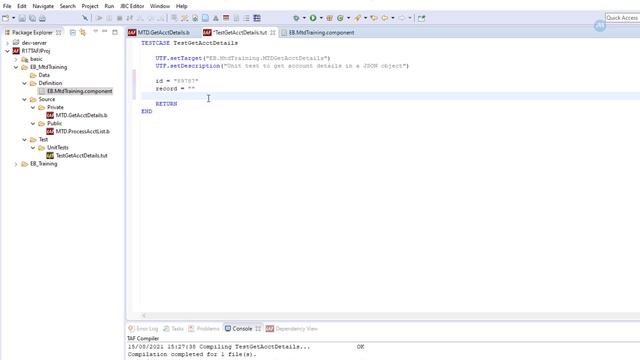Click the Save toolbar icon
Screen dimensions: 640x360
pos(22,18)
